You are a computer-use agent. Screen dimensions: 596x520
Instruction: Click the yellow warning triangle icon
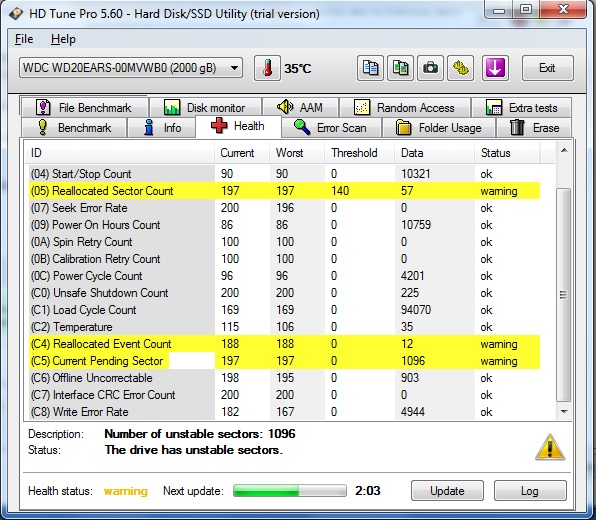[x=550, y=447]
